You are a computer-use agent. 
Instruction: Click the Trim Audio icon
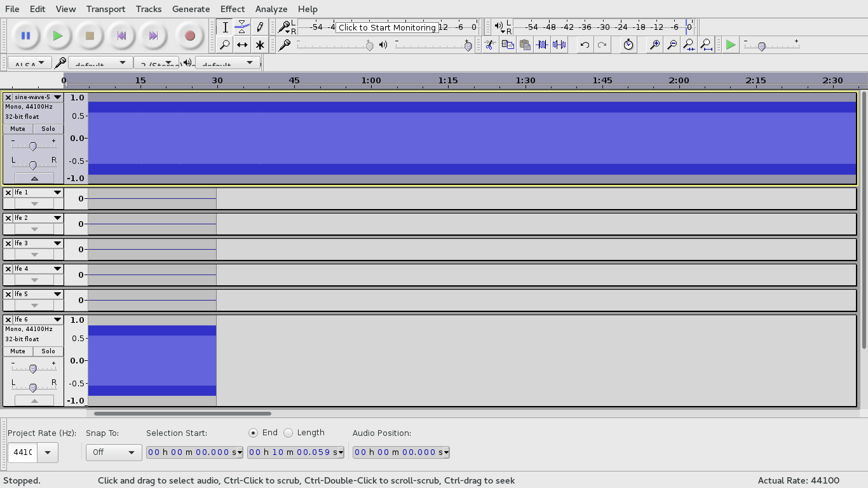click(541, 44)
